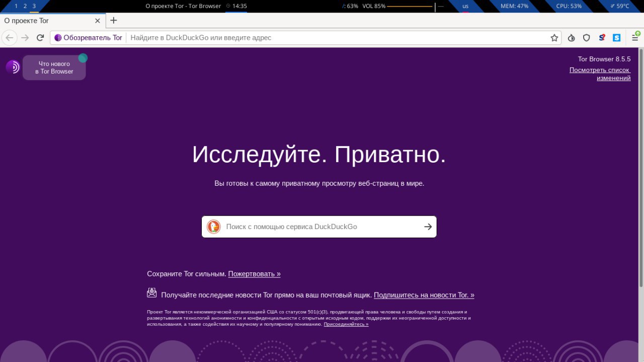
Task: Open the security level shield icon
Action: [x=587, y=38]
